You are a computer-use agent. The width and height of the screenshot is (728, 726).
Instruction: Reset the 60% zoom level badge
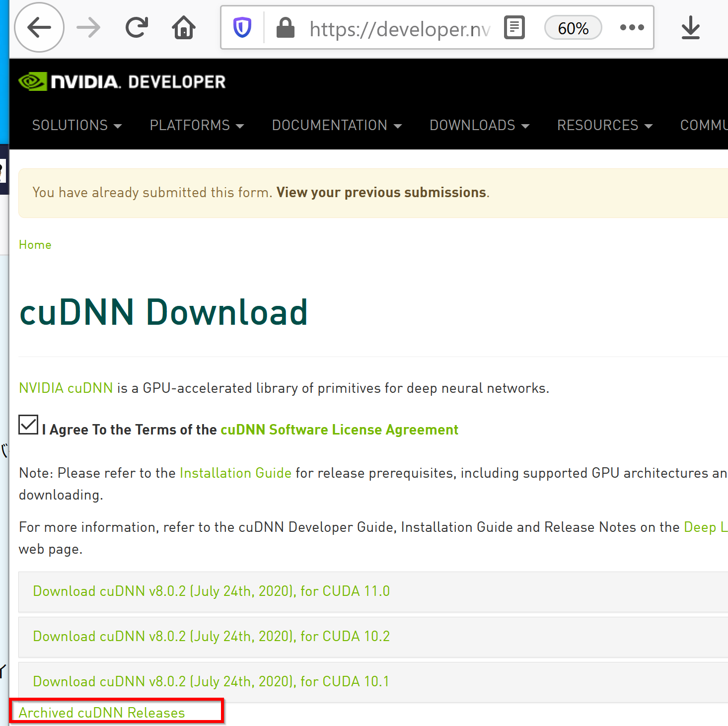573,28
